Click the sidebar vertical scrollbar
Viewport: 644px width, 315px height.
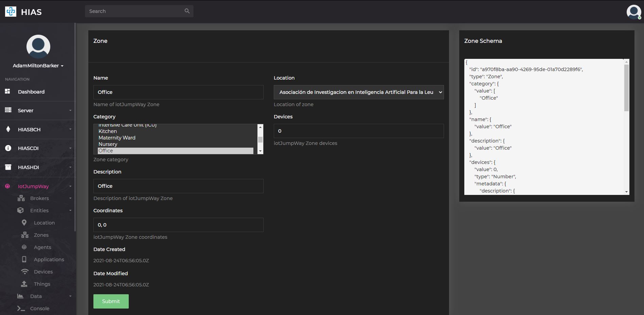coord(75,128)
